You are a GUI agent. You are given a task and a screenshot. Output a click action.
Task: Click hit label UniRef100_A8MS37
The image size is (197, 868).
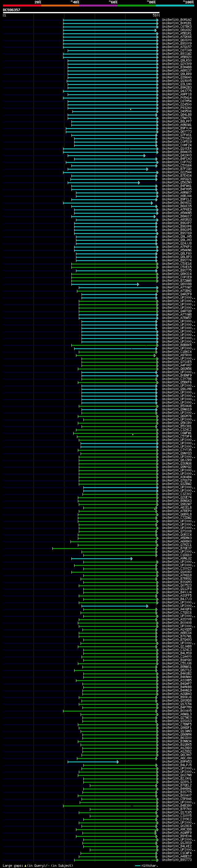tap(177, 71)
